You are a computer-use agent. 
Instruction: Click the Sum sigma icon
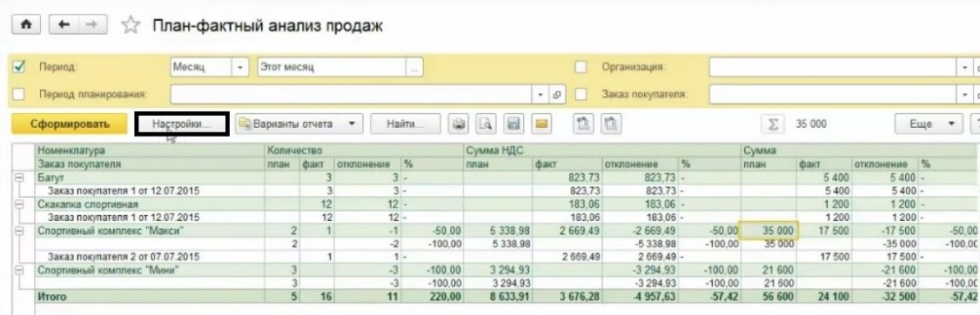click(x=773, y=124)
